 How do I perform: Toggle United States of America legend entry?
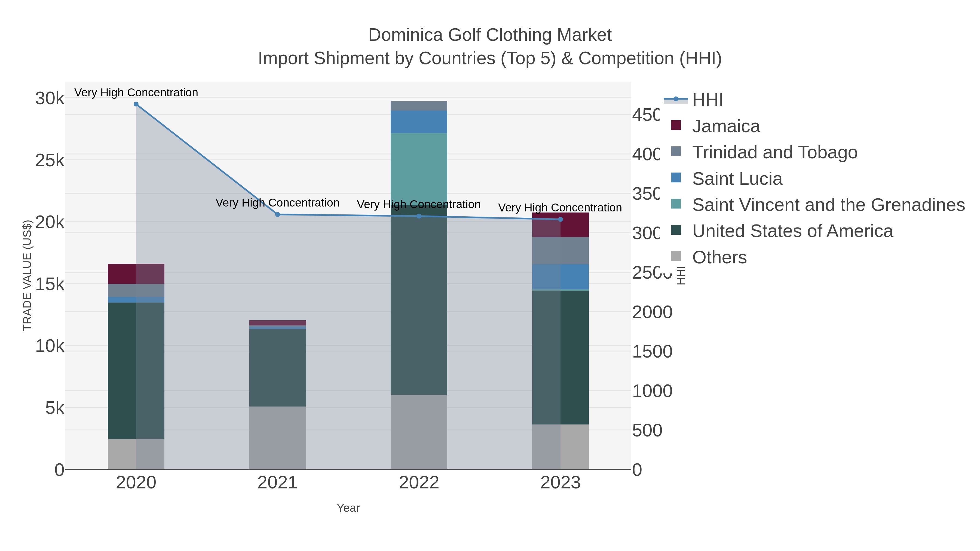778,231
